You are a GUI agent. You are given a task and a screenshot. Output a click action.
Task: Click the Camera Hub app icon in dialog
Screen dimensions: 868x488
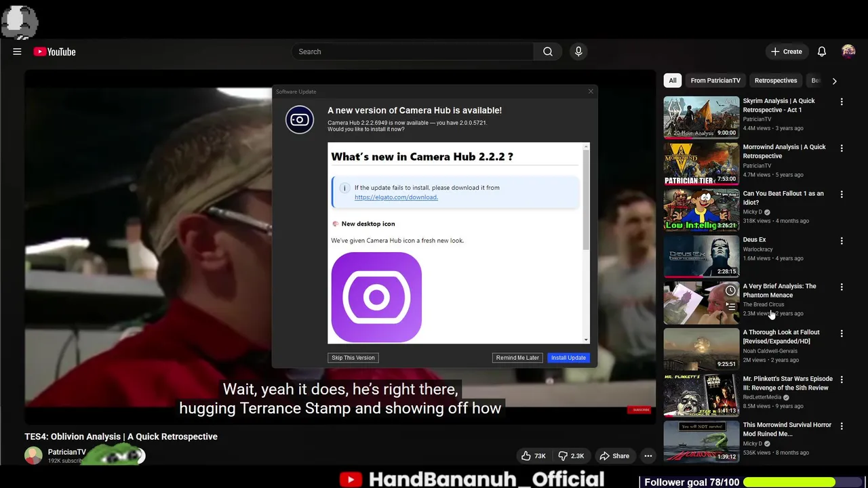point(300,120)
